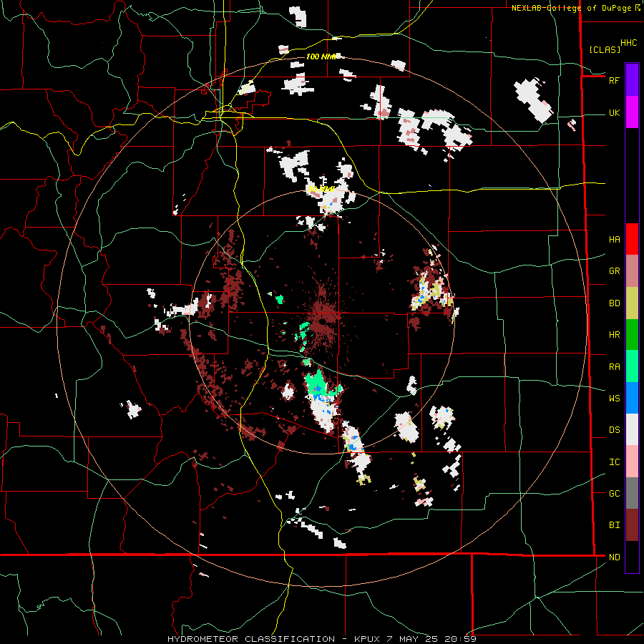Viewport: 644px width, 644px height.
Task: Click the 'WS' legend label text
Action: 614,399
